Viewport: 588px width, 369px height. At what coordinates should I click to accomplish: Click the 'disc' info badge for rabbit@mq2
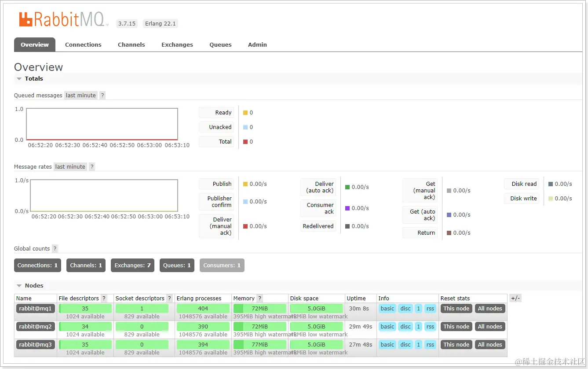click(405, 326)
